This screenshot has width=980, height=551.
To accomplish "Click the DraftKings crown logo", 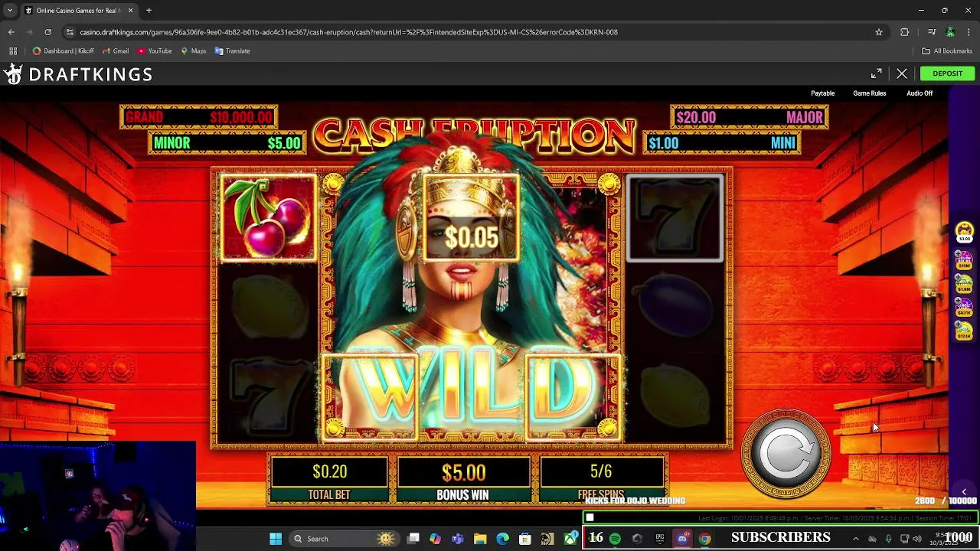I will [12, 74].
